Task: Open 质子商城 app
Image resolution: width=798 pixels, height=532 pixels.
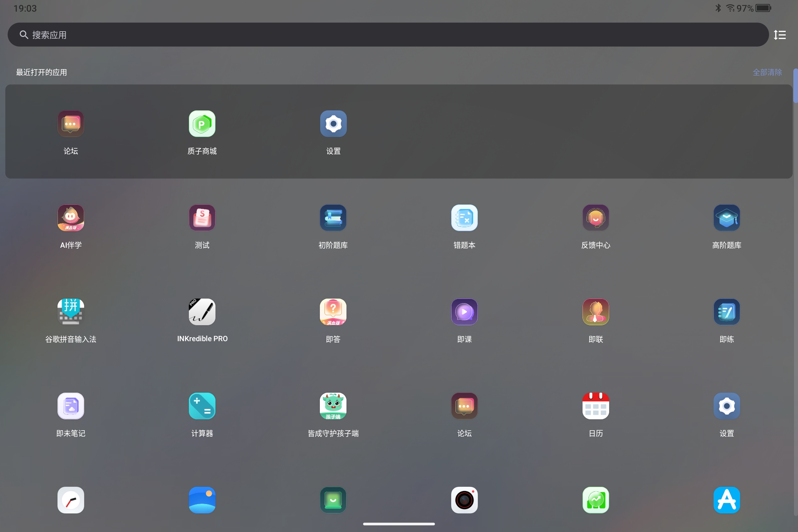Action: point(202,124)
